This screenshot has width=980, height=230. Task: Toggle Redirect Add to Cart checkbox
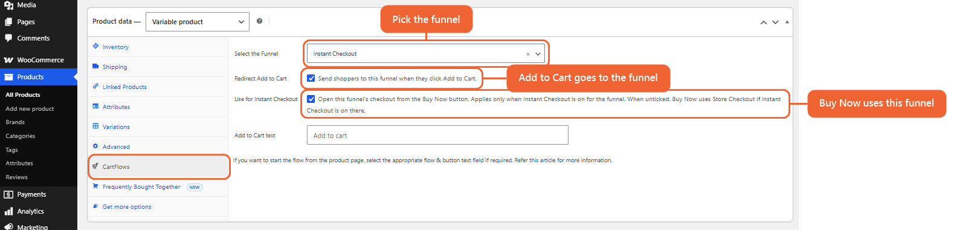311,78
